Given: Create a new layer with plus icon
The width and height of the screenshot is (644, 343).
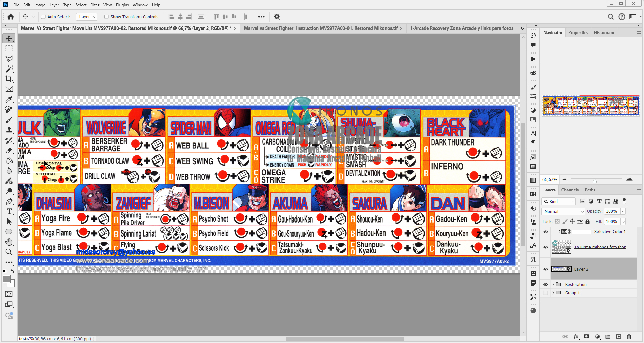Looking at the screenshot, I should [619, 337].
